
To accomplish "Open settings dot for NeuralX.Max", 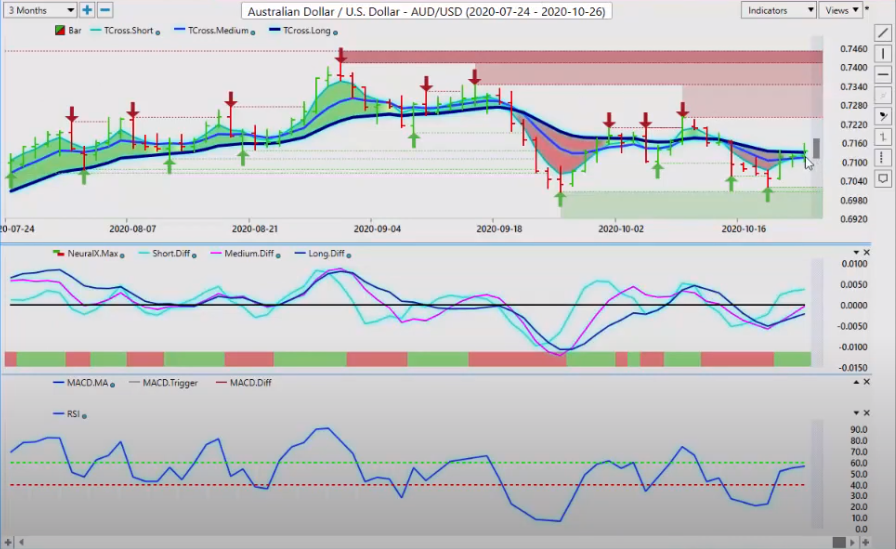I will pos(122,255).
